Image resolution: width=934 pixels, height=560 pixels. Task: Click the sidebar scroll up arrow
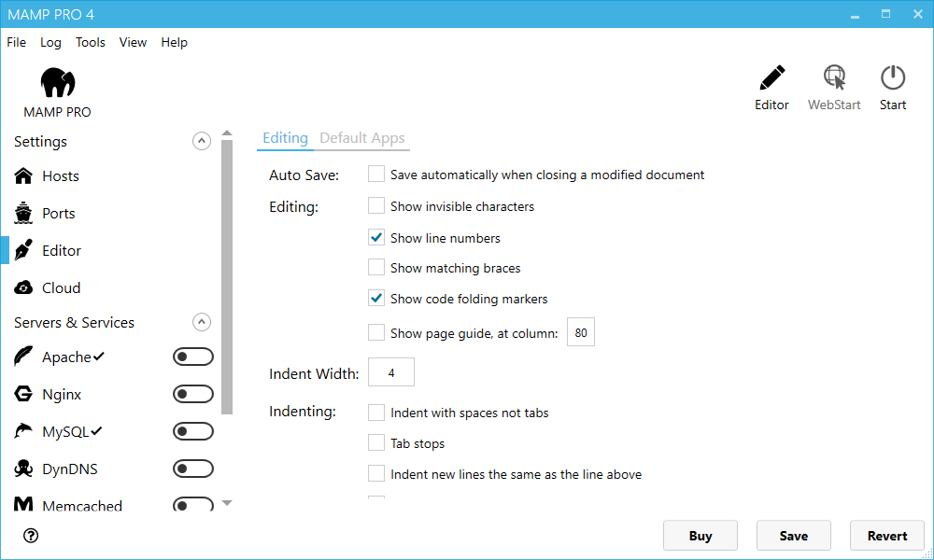[227, 133]
